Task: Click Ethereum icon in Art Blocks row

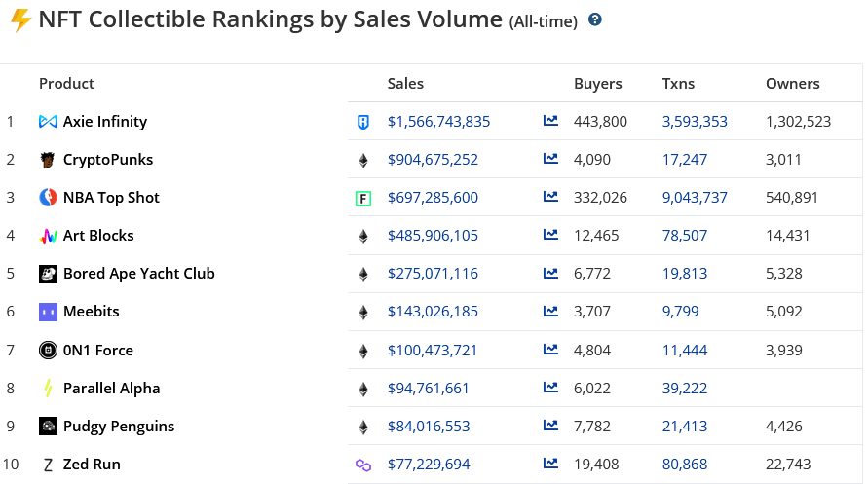Action: click(x=363, y=237)
